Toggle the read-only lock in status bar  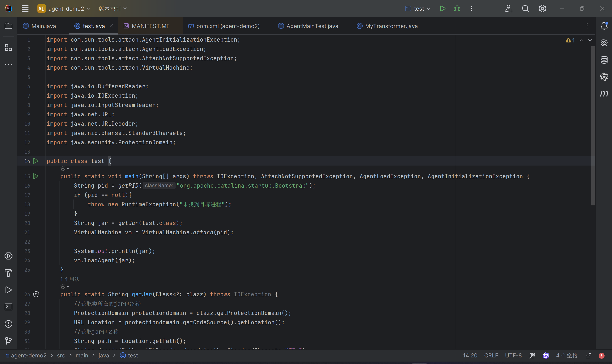(588, 356)
